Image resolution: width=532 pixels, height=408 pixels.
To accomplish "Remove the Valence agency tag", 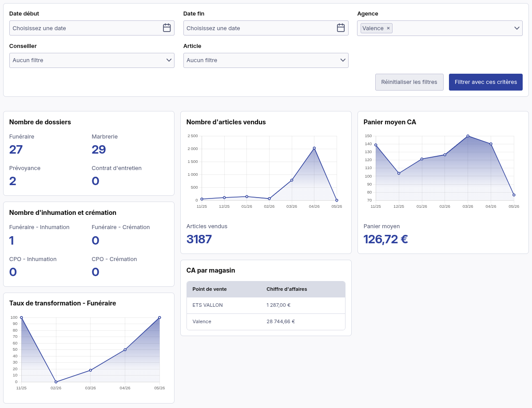I will pos(388,28).
